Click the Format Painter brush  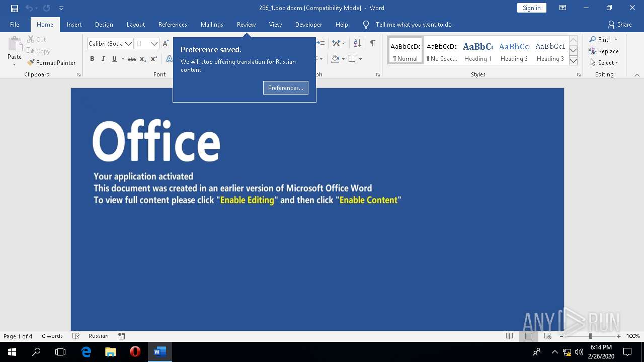click(x=51, y=63)
